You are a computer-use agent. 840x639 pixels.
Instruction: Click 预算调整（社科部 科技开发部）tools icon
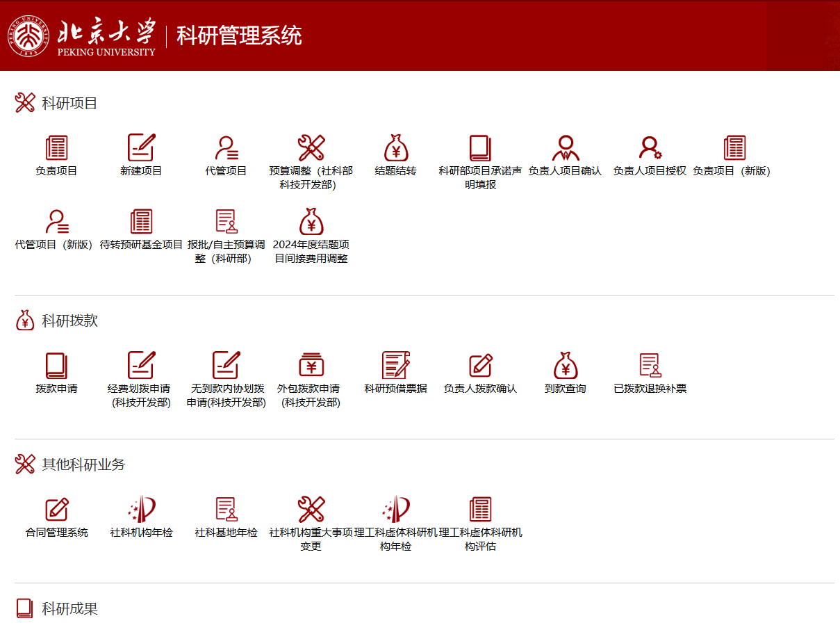[x=311, y=148]
